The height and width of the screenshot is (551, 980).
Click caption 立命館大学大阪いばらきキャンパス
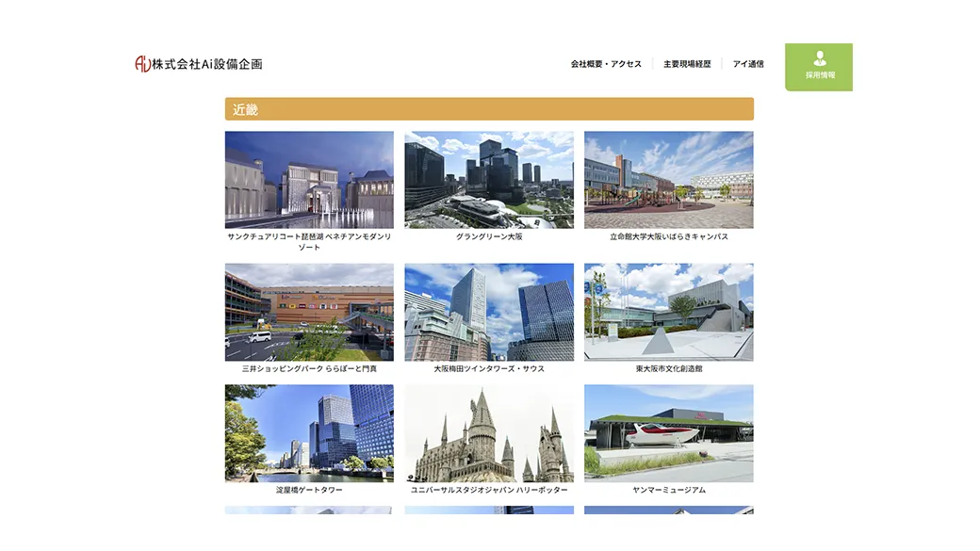[x=669, y=236]
